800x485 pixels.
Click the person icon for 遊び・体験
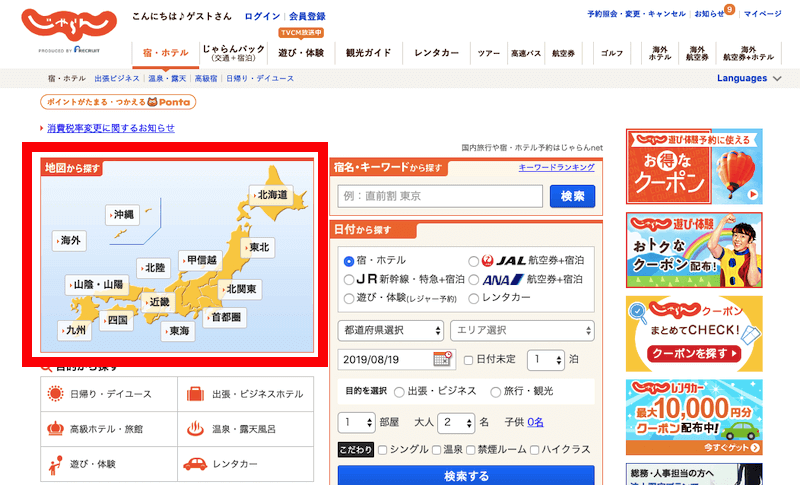[x=55, y=464]
